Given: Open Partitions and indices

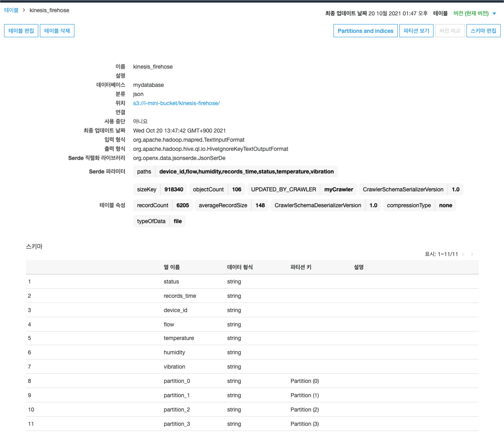Looking at the screenshot, I should 365,31.
